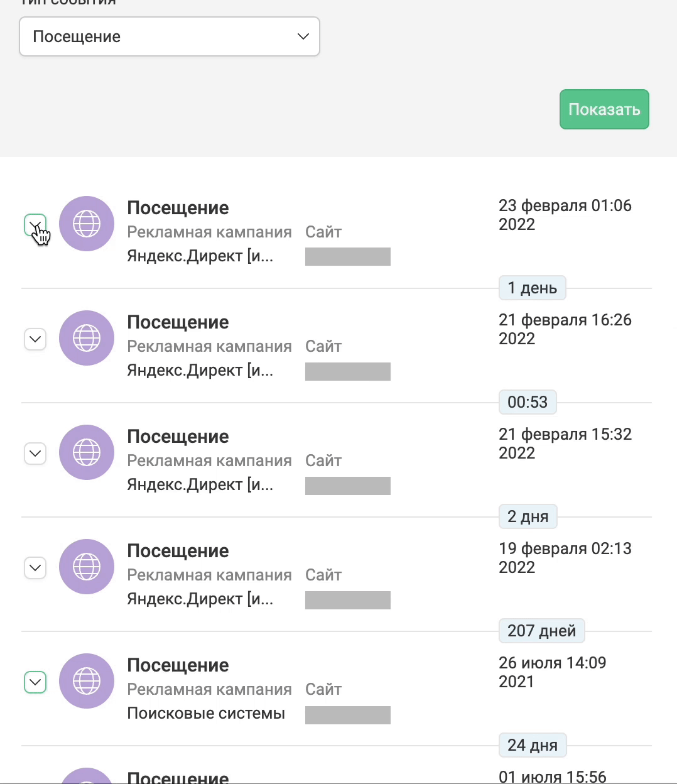Expand the 21 февраля 15:32 visit row
Screen dimensions: 677x784
(x=35, y=454)
